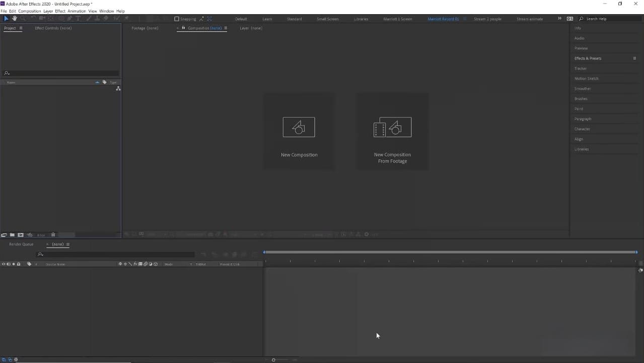This screenshot has height=363, width=644.
Task: Open the Character panel
Action: (x=582, y=129)
